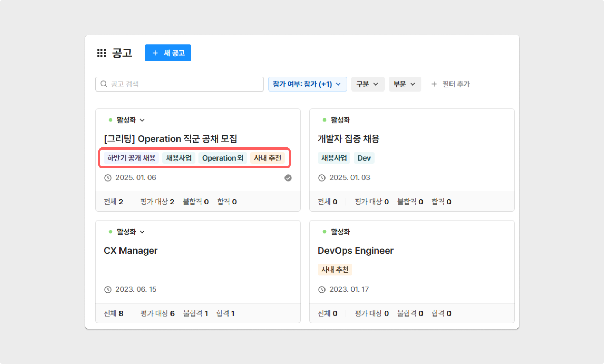Screen dimensions: 604x364
Task: Click the search magnifier icon
Action: (104, 84)
